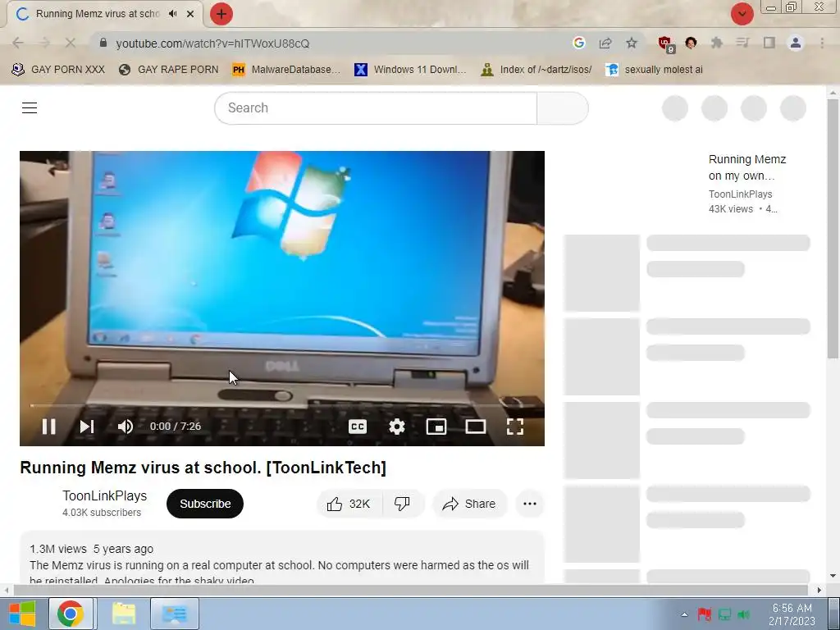This screenshot has height=630, width=840.
Task: Toggle the browser side panel icon
Action: click(769, 43)
